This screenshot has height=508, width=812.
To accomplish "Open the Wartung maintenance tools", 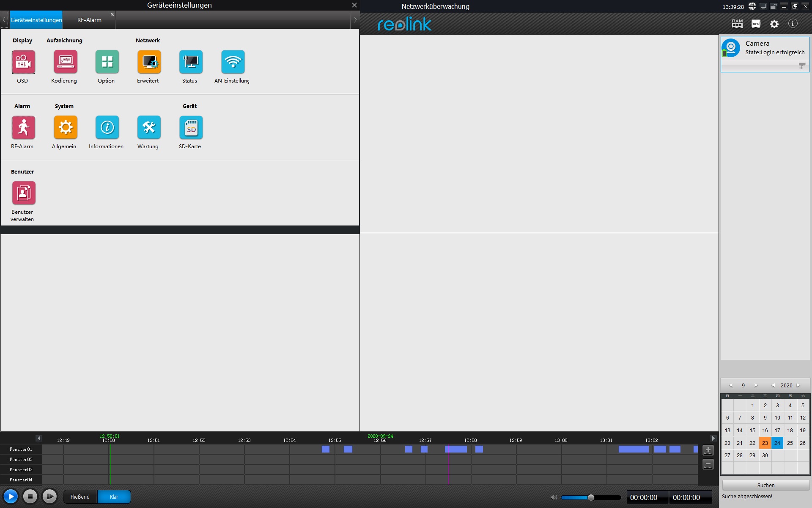I will click(x=149, y=127).
